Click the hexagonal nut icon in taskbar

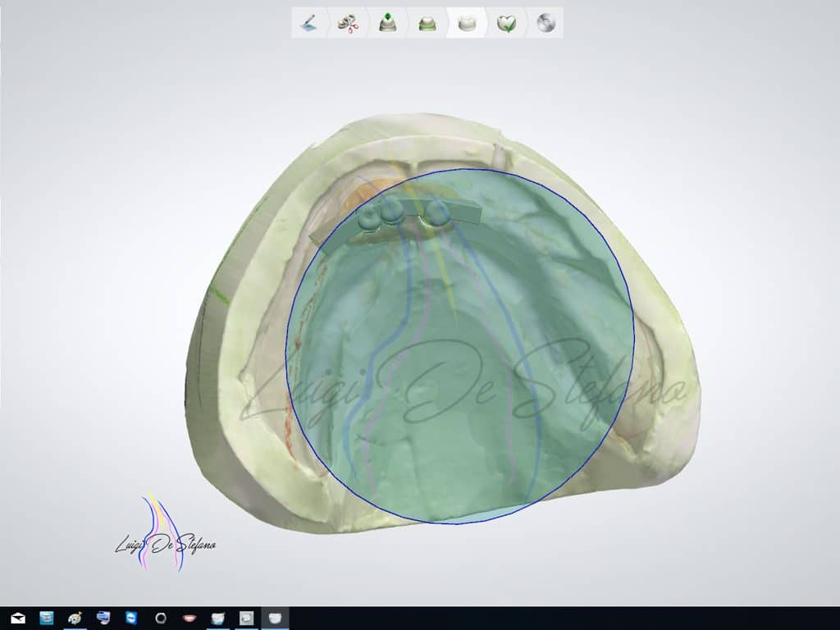pyautogui.click(x=161, y=618)
